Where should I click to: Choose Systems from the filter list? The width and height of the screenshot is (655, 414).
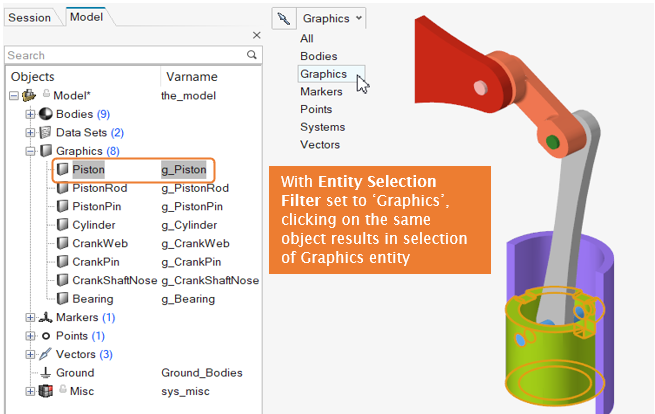[x=322, y=127]
